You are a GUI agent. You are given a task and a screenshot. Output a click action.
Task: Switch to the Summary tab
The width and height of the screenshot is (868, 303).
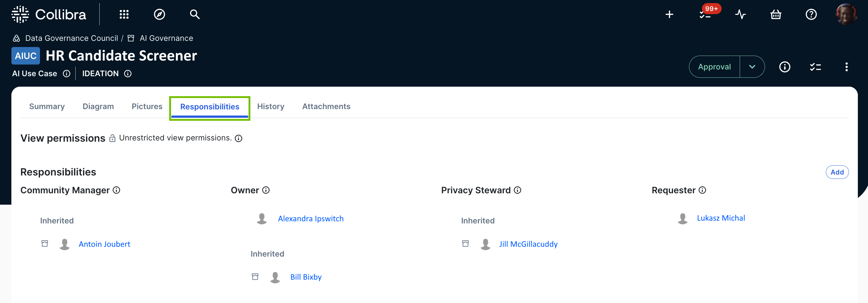(47, 106)
